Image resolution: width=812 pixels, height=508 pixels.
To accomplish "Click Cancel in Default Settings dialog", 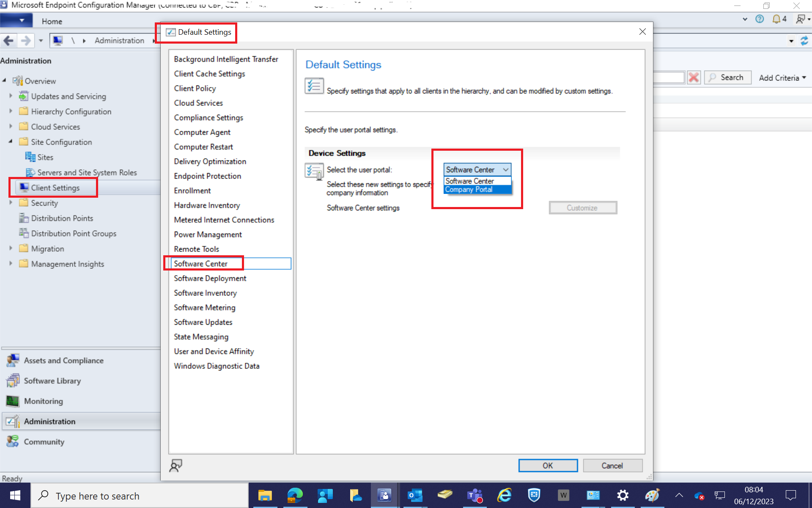I will tap(612, 466).
